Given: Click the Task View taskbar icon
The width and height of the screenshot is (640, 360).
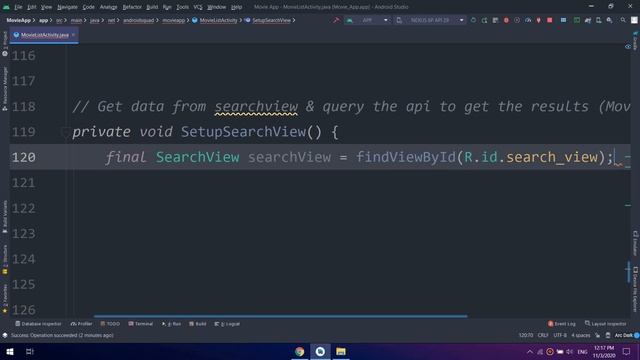Looking at the screenshot, I should pyautogui.click(x=30, y=351).
